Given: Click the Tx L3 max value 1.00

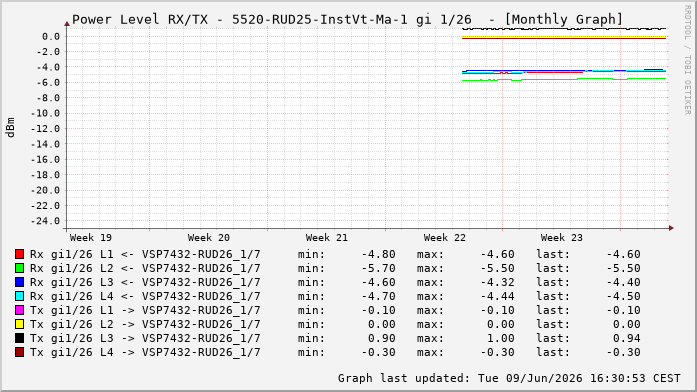Looking at the screenshot, I should tap(501, 338).
